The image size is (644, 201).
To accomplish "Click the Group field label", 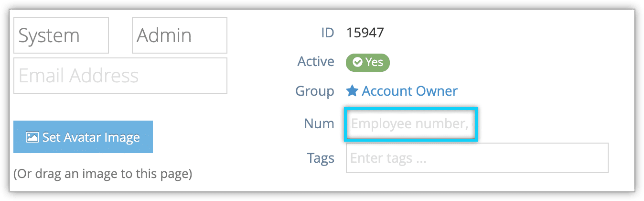I will point(315,91).
